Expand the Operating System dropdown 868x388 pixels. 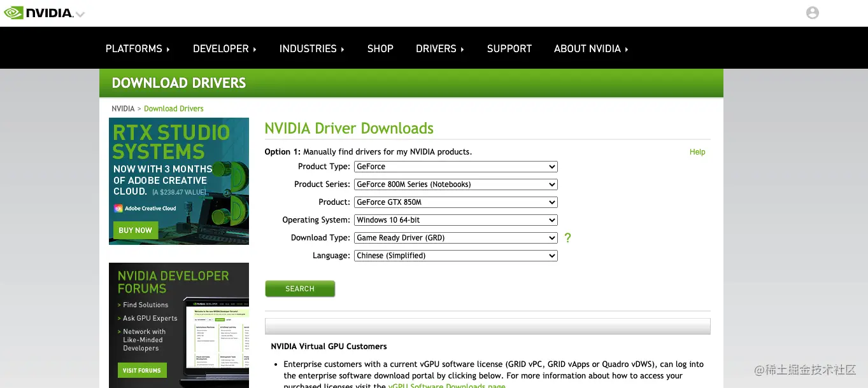tap(456, 220)
